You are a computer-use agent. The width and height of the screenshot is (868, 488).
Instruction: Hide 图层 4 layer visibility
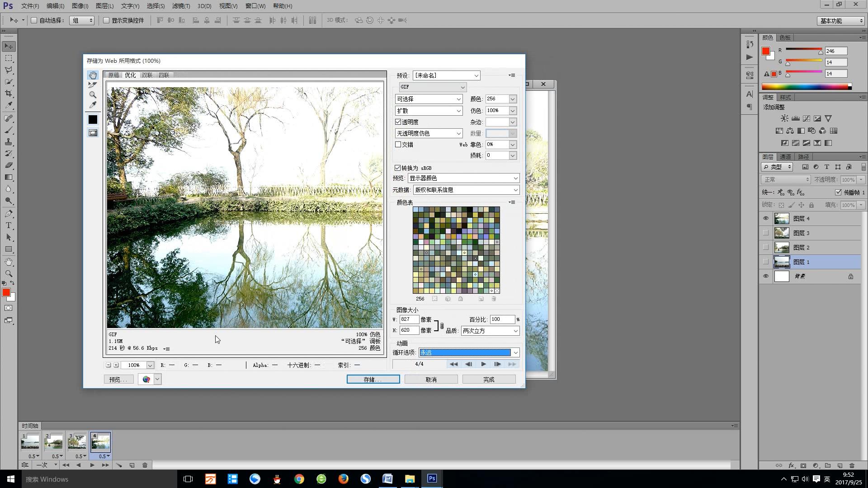click(x=765, y=219)
